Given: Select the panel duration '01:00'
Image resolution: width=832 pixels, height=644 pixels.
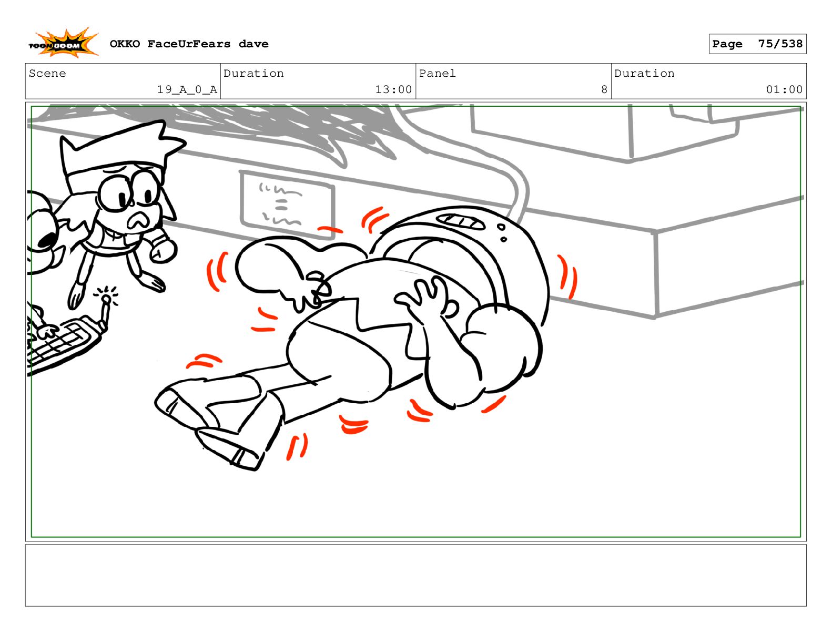Looking at the screenshot, I should click(784, 89).
